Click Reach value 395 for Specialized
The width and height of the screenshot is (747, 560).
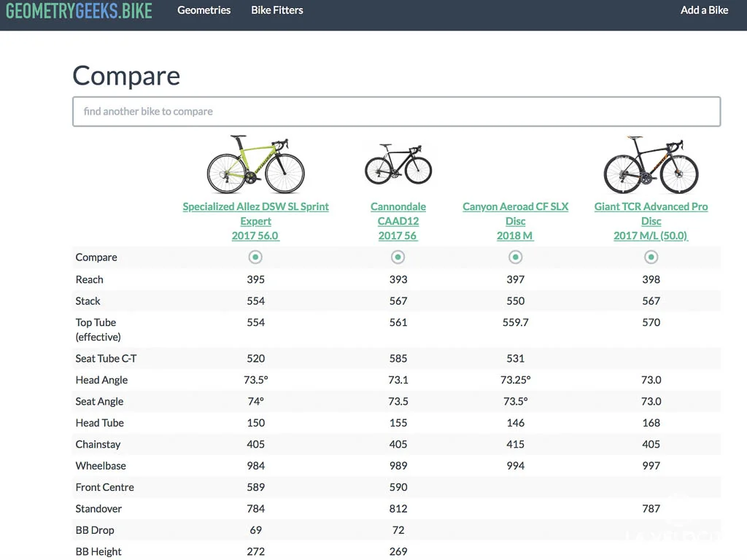(256, 279)
